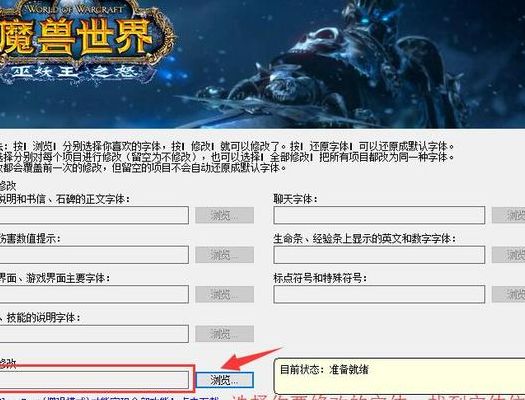Focus the 伤害数值提示 font input
The height and width of the screenshot is (400, 525).
pyautogui.click(x=94, y=255)
